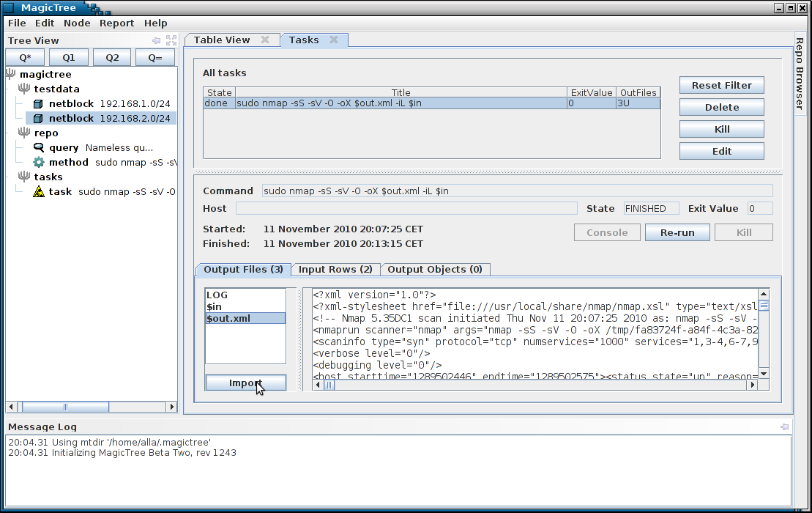The height and width of the screenshot is (513, 812).
Task: Select the $out.xml output file
Action: (x=245, y=318)
